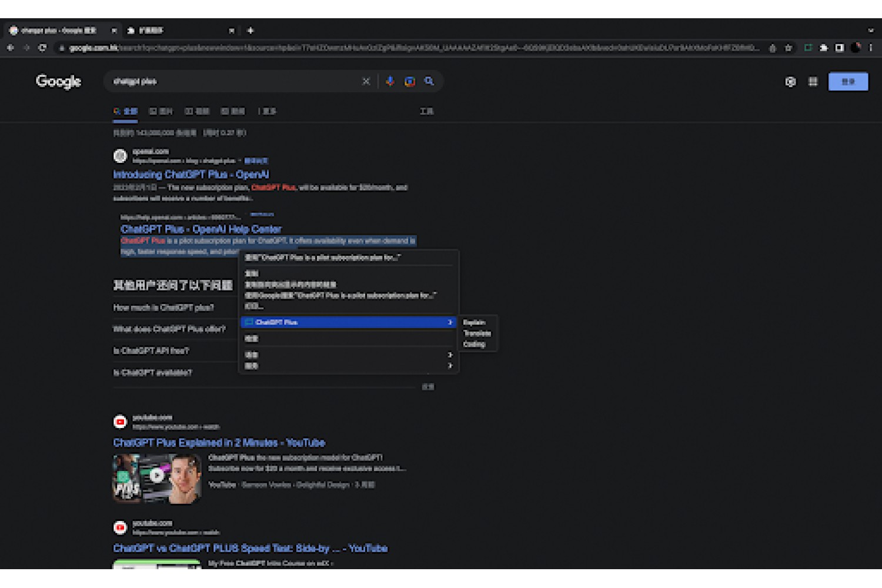Click the green extension icon in toolbar
Screen dimensions: 882x588
click(x=808, y=48)
